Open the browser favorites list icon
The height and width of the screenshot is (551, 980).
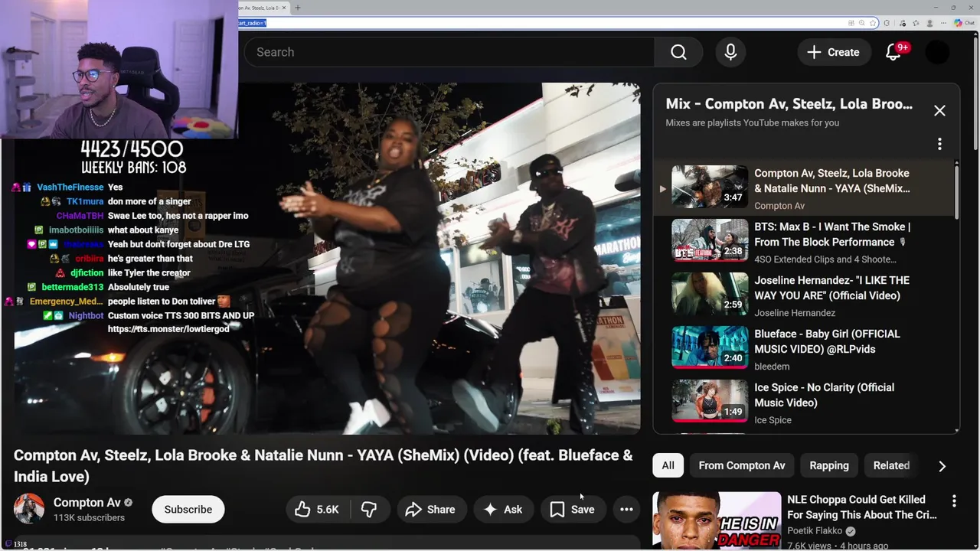(915, 23)
